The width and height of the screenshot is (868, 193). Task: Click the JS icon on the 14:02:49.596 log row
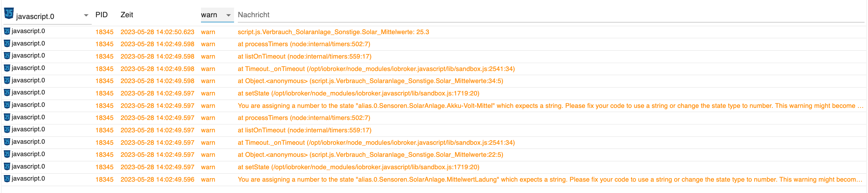[7, 179]
